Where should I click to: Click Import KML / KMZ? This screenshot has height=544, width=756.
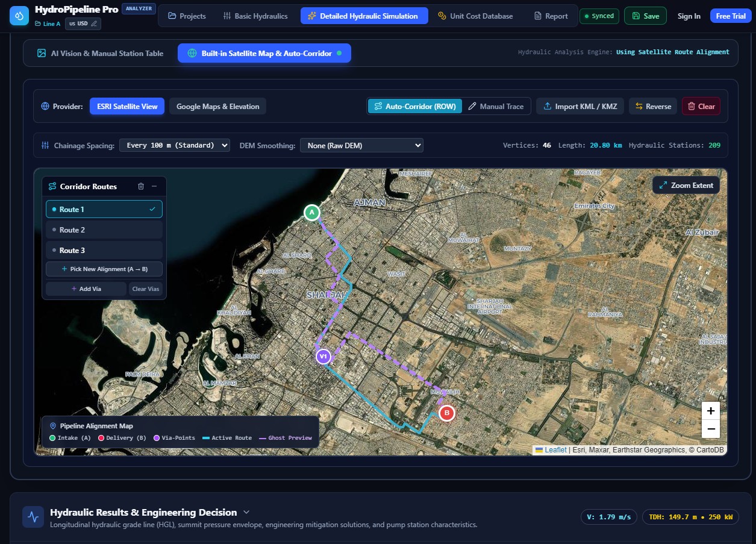point(580,107)
